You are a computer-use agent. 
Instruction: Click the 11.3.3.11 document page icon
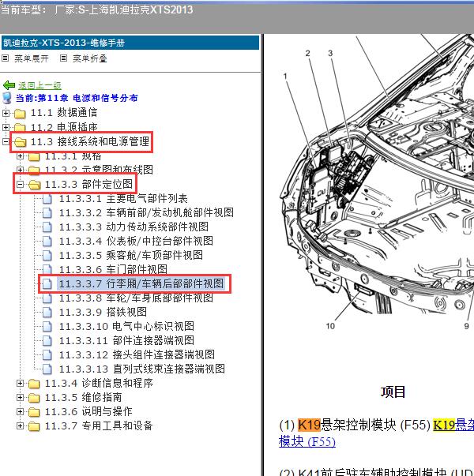[47, 340]
